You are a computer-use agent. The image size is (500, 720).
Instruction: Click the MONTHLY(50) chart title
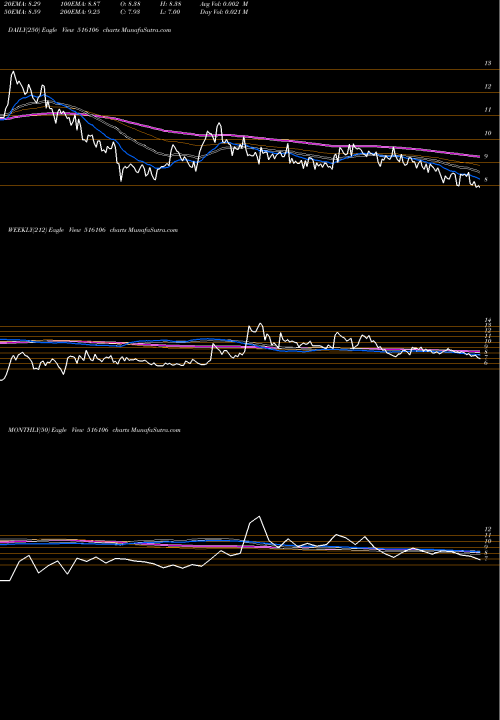click(x=94, y=430)
